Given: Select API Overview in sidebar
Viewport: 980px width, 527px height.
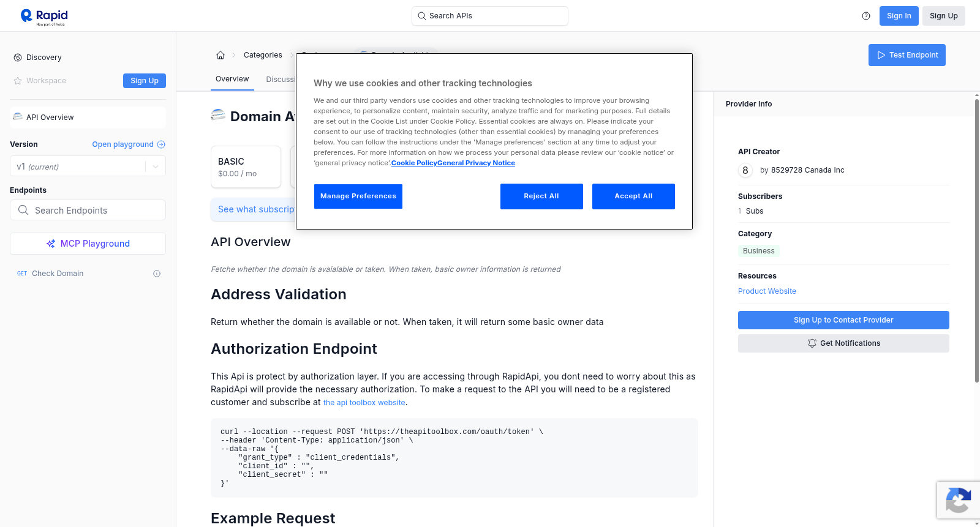Looking at the screenshot, I should [x=88, y=118].
